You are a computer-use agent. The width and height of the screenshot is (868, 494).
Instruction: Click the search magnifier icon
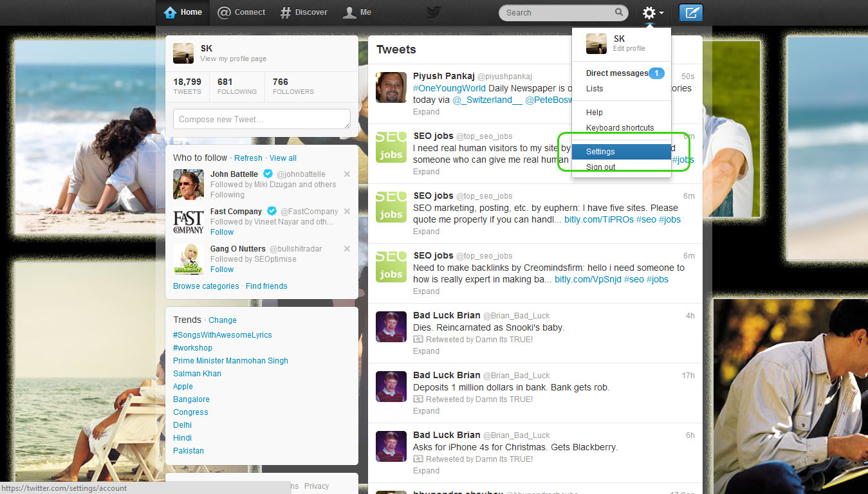click(x=617, y=12)
